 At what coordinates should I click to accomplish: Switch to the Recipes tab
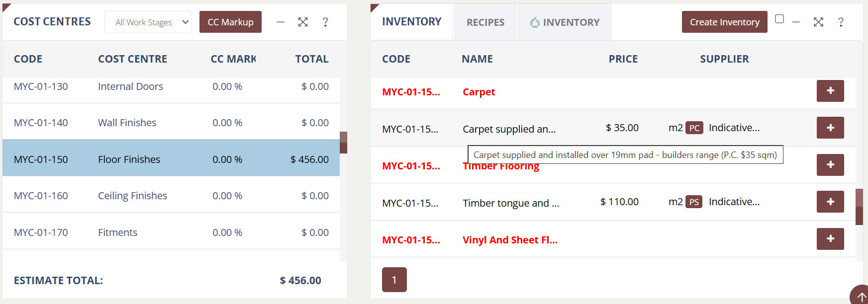[x=485, y=22]
